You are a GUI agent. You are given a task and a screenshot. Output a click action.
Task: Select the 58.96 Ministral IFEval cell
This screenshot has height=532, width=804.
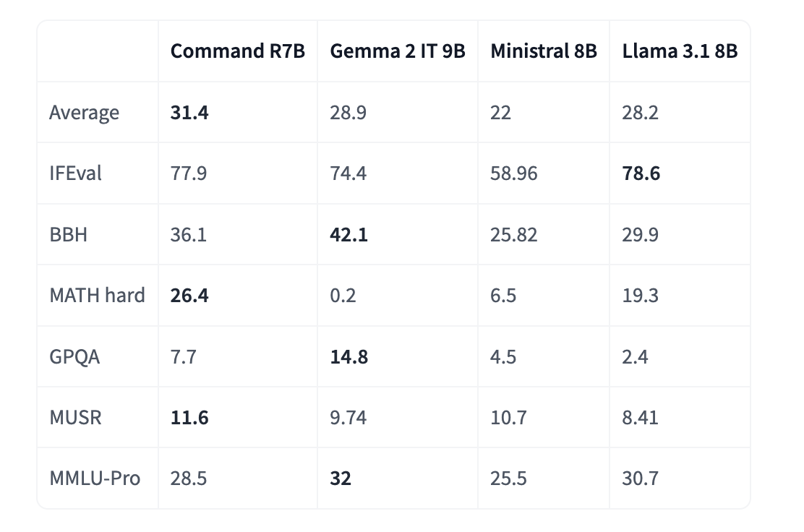[x=514, y=173]
